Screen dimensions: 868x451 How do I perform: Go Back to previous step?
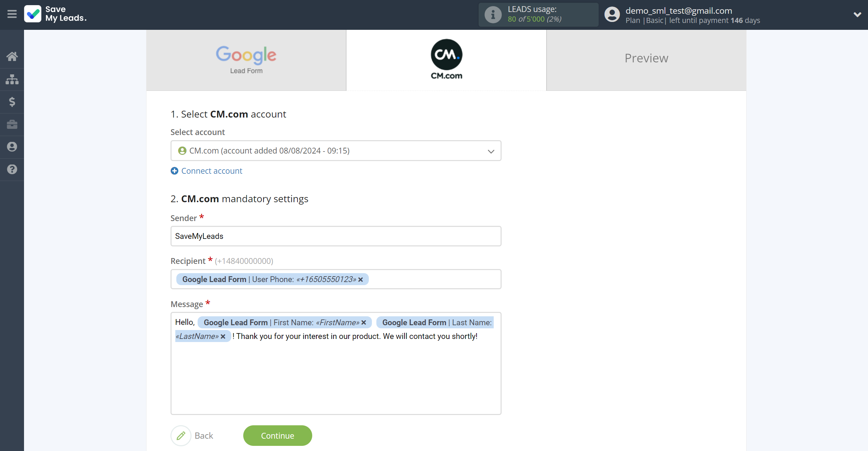204,436
